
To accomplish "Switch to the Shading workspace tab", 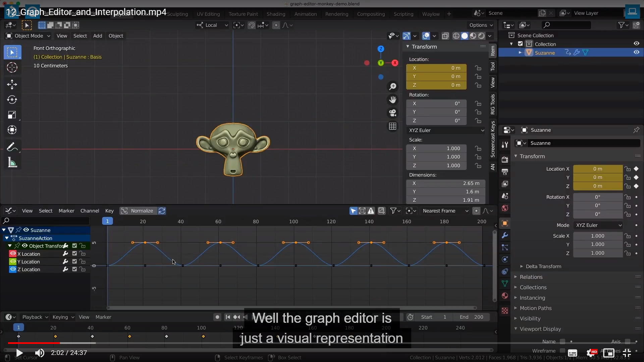I will click(276, 14).
